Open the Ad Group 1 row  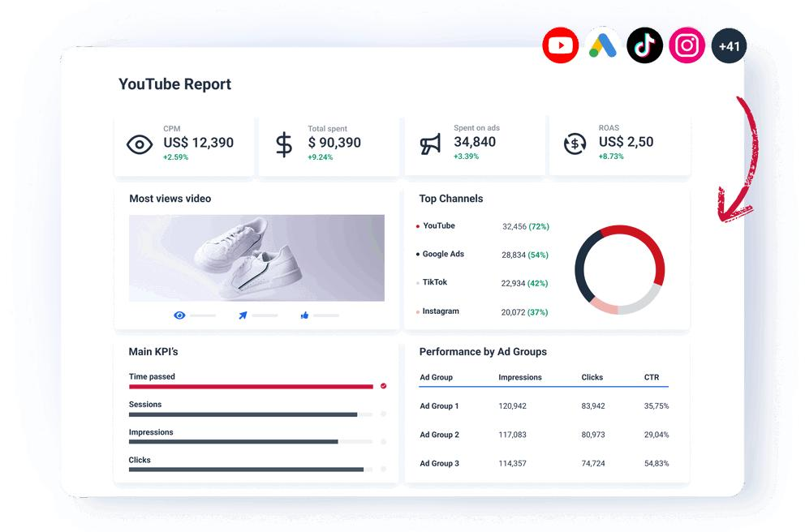(x=545, y=405)
